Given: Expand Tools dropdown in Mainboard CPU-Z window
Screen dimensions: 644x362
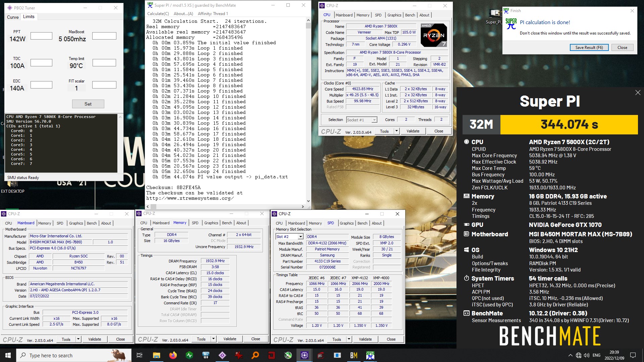Looking at the screenshot, I should coord(78,339).
